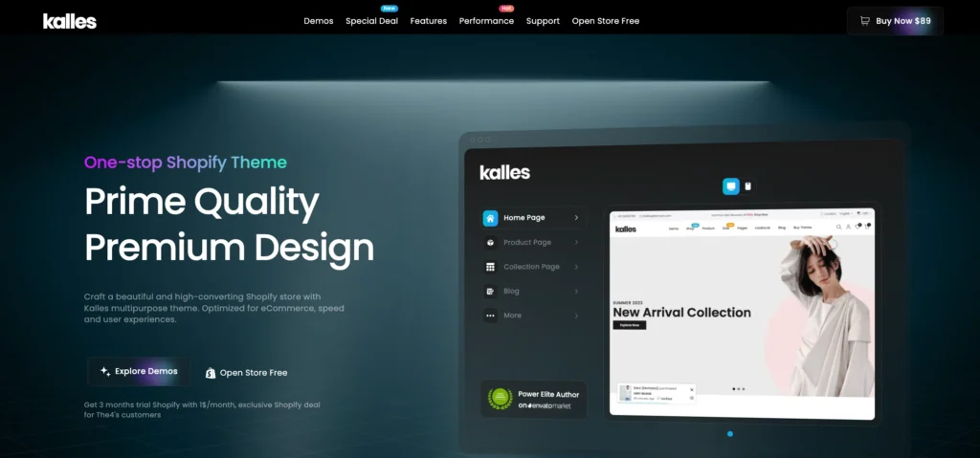Switch to desktop preview mode
The height and width of the screenshot is (458, 980).
click(731, 186)
